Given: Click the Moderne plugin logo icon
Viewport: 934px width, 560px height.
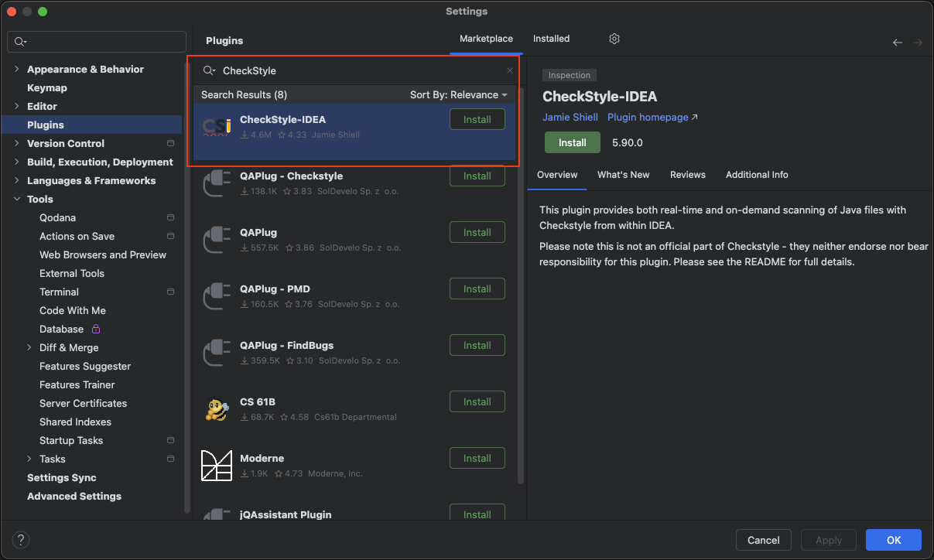Looking at the screenshot, I should click(217, 466).
